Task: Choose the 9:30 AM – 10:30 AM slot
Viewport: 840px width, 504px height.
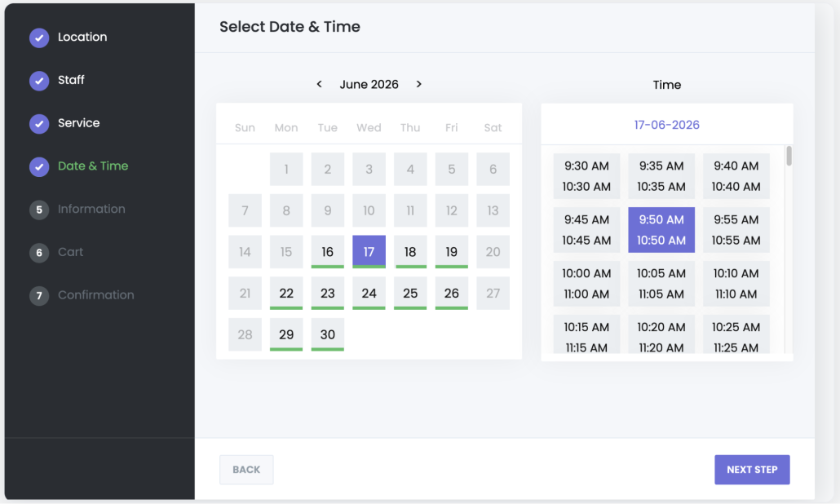Action: point(586,176)
